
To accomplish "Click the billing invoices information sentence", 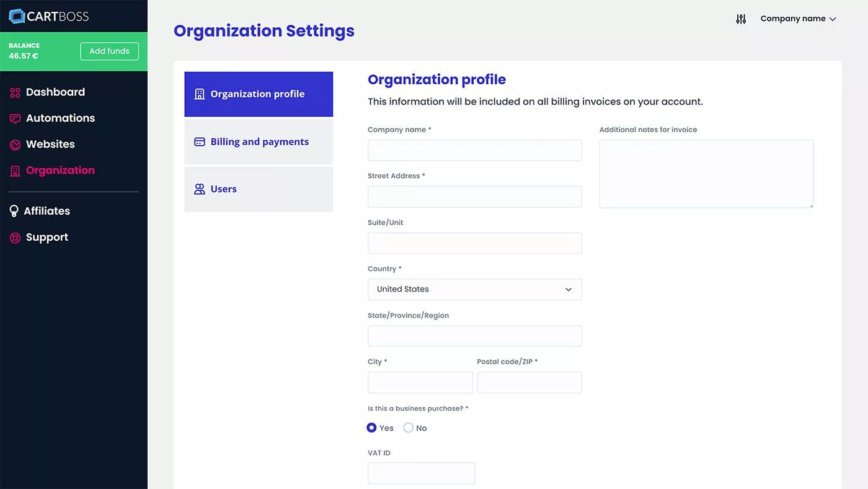I will [x=535, y=102].
